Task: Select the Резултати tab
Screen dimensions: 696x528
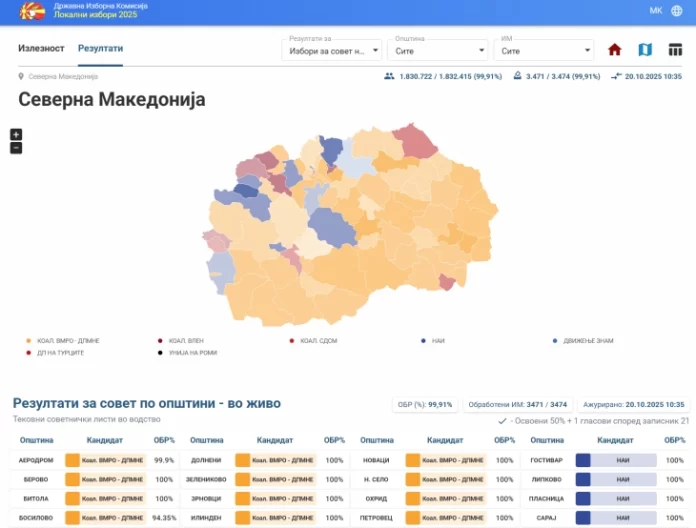Action: 100,48
